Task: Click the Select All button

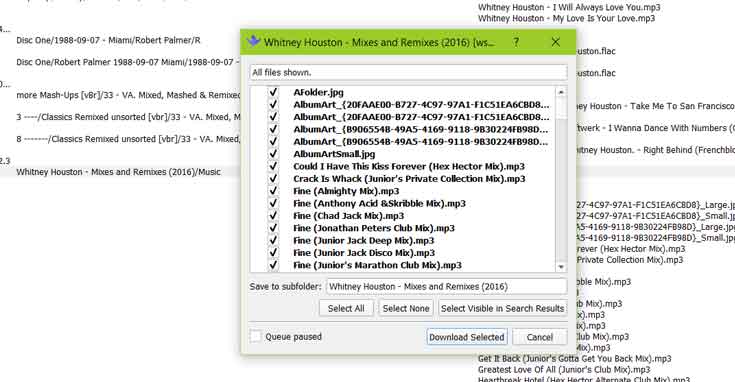Action: (x=346, y=308)
